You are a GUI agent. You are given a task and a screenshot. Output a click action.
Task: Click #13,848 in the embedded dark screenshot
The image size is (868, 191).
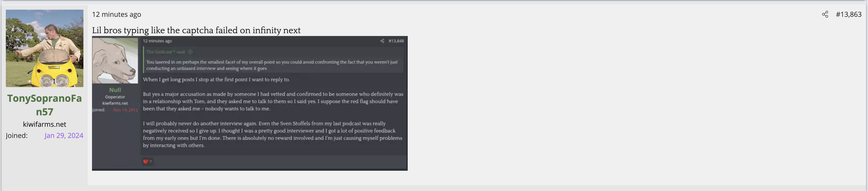tap(396, 41)
